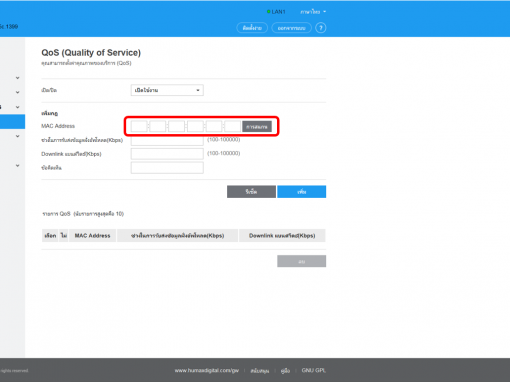The image size is (510, 382).
Task: Expand the lowest sidebar menu chevron
Action: (18, 165)
